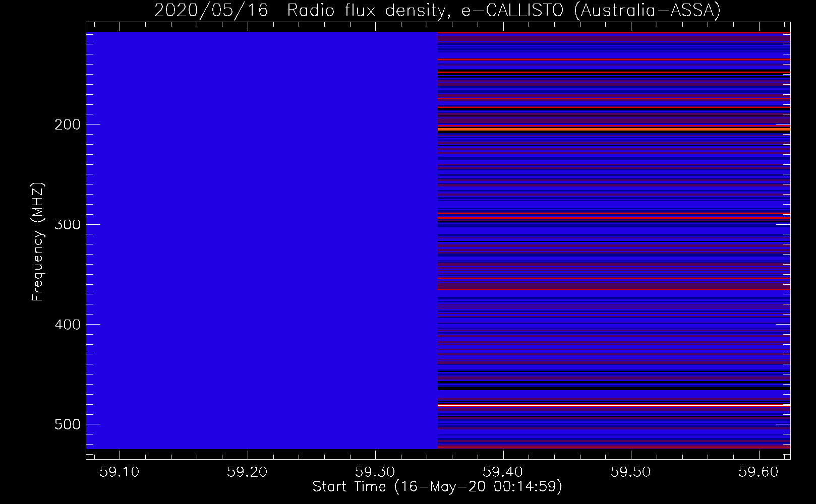The width and height of the screenshot is (816, 504).
Task: Click the 400 frequency tick label
Action: (68, 324)
